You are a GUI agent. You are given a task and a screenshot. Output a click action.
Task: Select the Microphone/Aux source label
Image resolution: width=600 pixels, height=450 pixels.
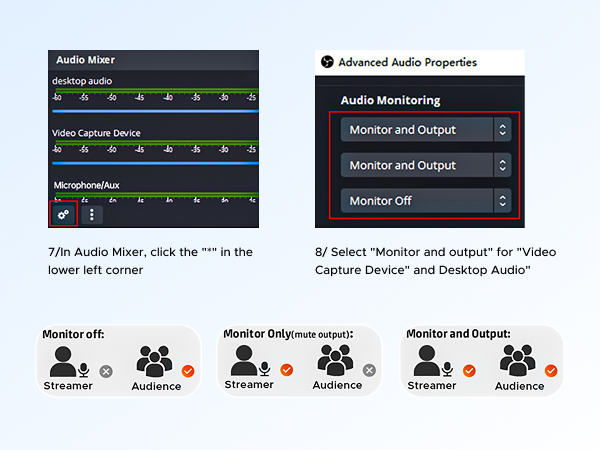pos(88,185)
